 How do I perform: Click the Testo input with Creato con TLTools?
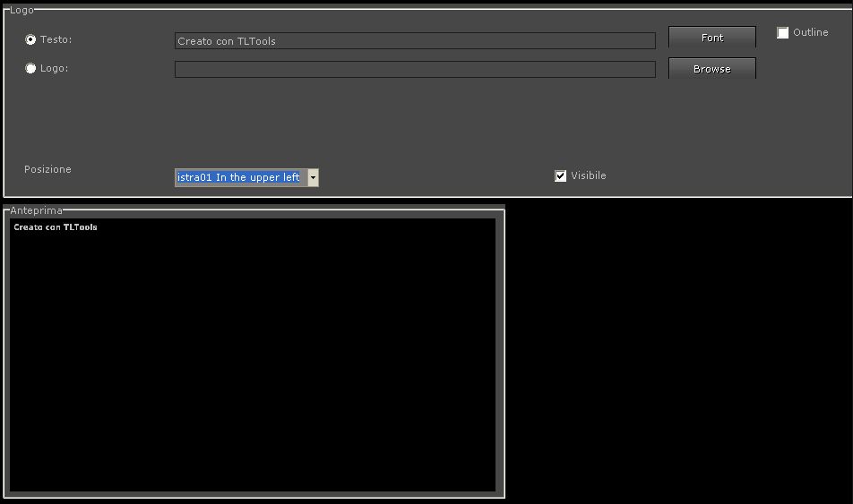415,41
